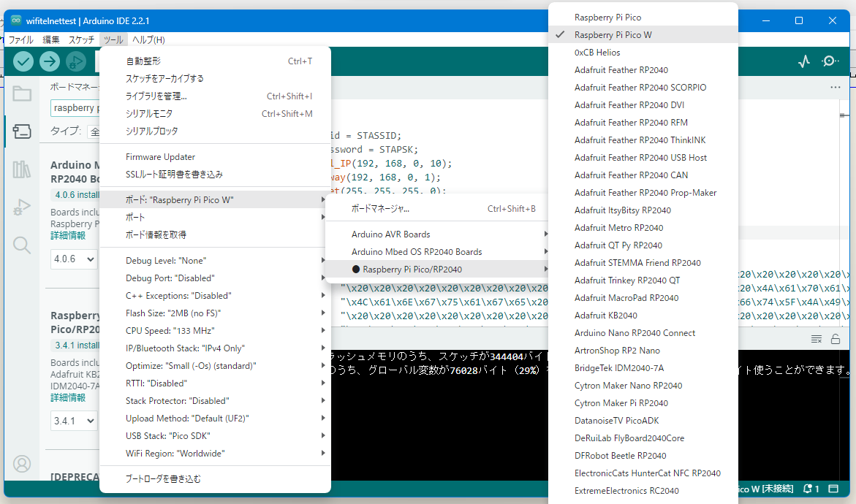Image resolution: width=856 pixels, height=504 pixels.
Task: Open シリアルプロッタ from the menu
Action: pos(215,131)
